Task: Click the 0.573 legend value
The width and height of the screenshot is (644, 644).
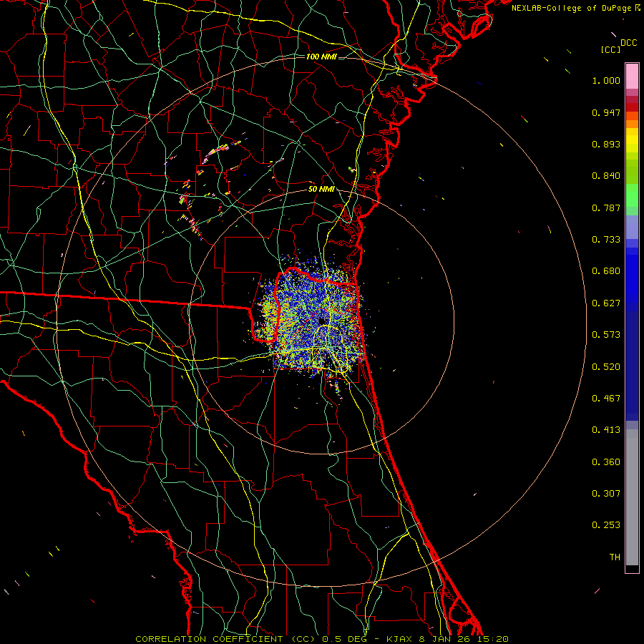Action: 606,335
